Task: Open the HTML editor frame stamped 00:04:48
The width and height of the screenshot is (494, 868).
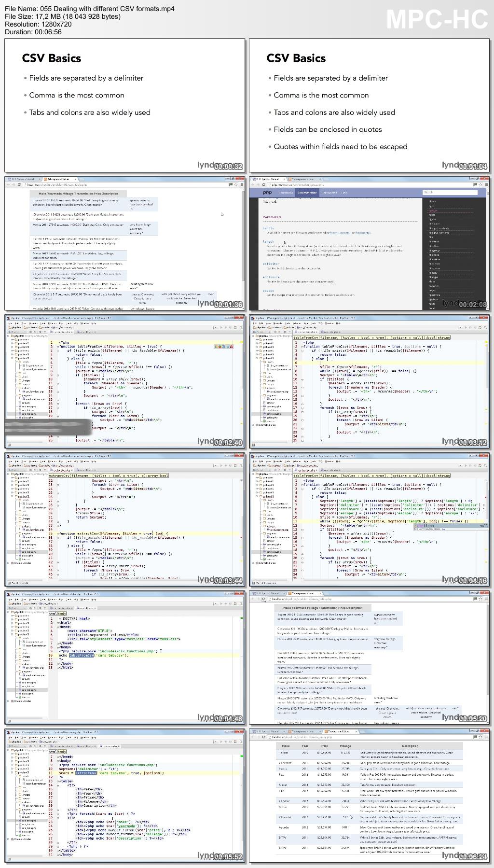Action: click(x=125, y=658)
